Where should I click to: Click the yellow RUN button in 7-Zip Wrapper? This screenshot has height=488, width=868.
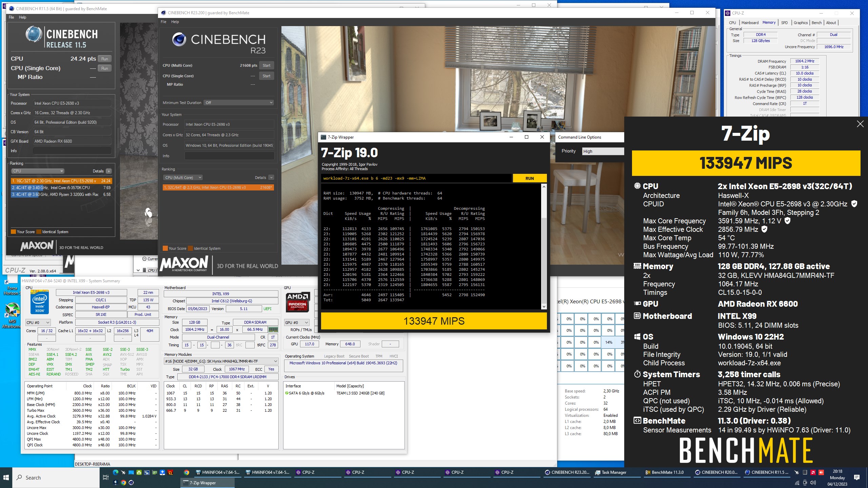pos(530,178)
